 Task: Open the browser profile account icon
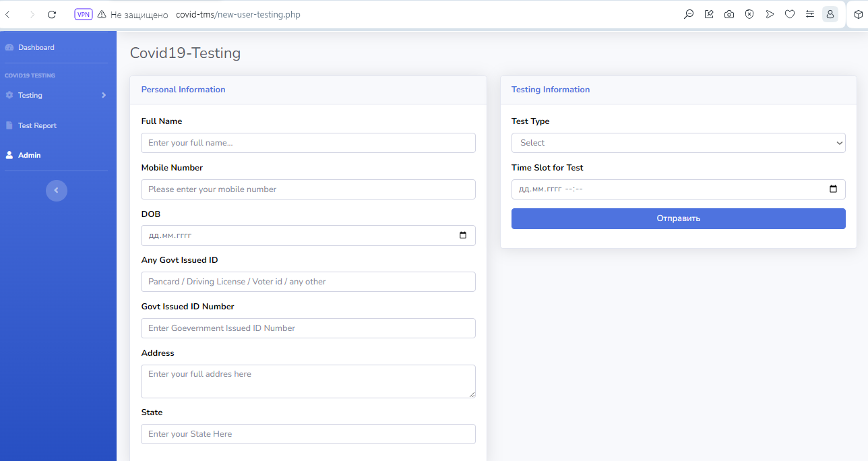[x=830, y=14]
